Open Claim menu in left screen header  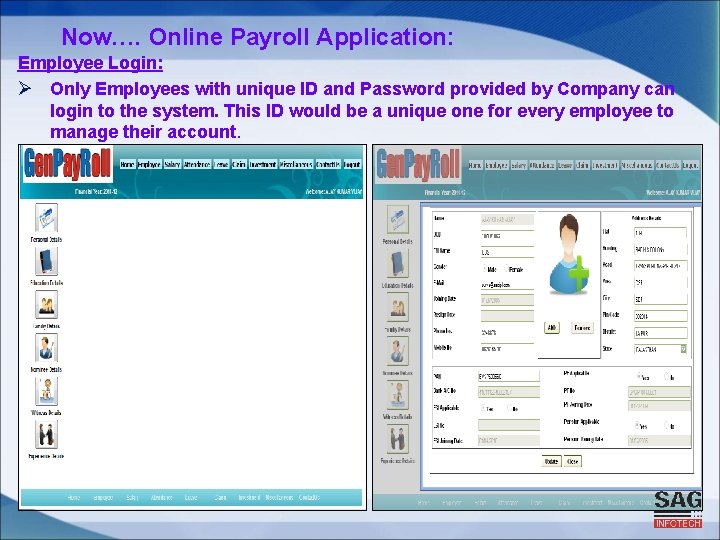(239, 164)
